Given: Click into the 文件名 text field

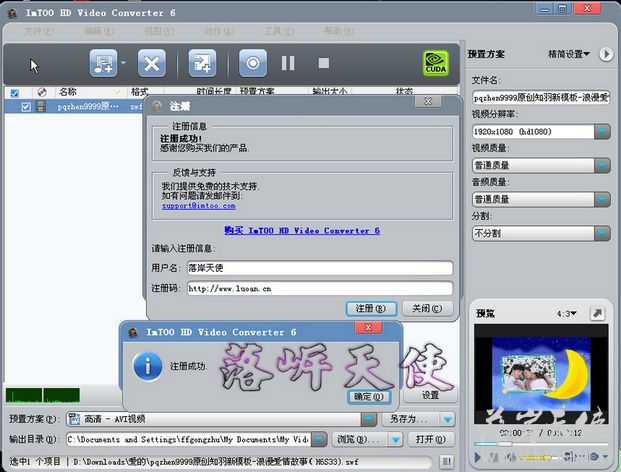Looking at the screenshot, I should 541,97.
